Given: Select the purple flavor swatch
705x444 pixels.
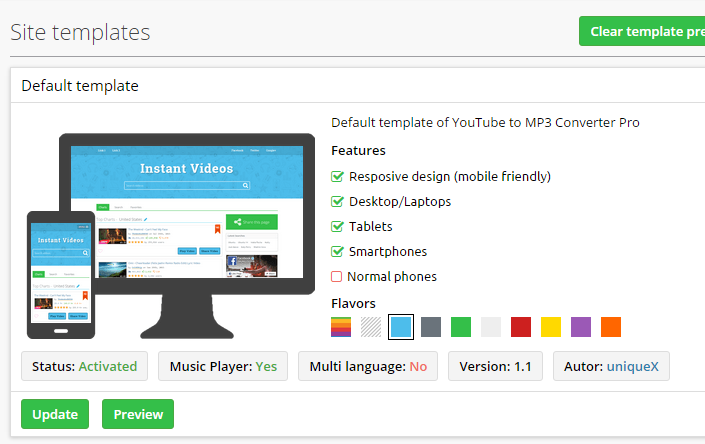Looking at the screenshot, I should [x=581, y=327].
